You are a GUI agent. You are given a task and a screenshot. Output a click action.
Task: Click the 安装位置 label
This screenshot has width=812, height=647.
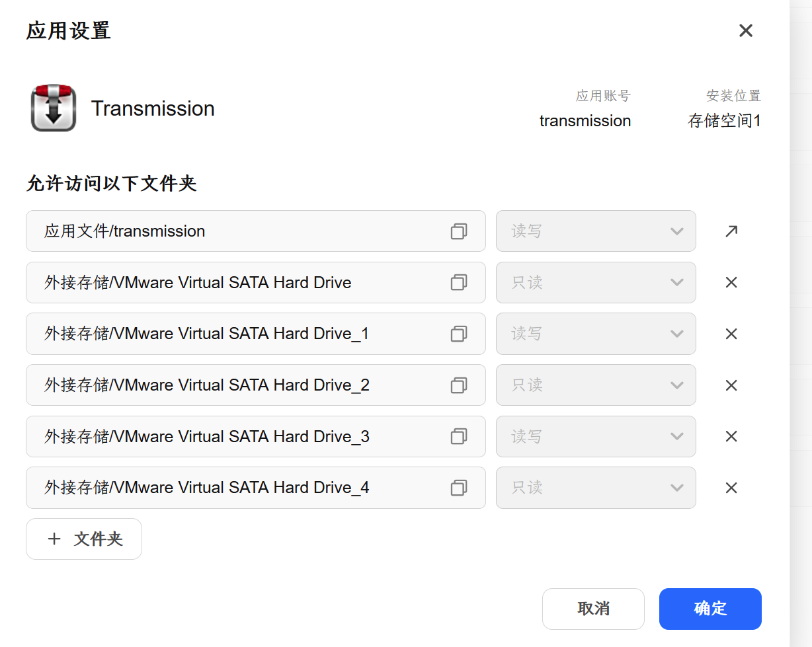[734, 96]
